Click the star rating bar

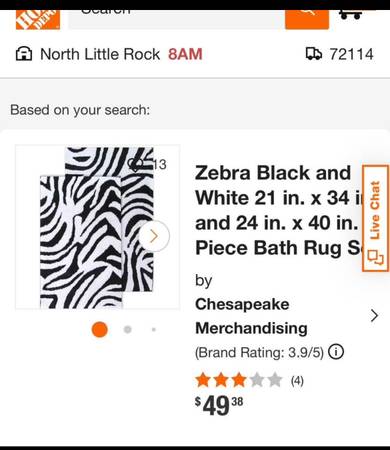tap(239, 380)
